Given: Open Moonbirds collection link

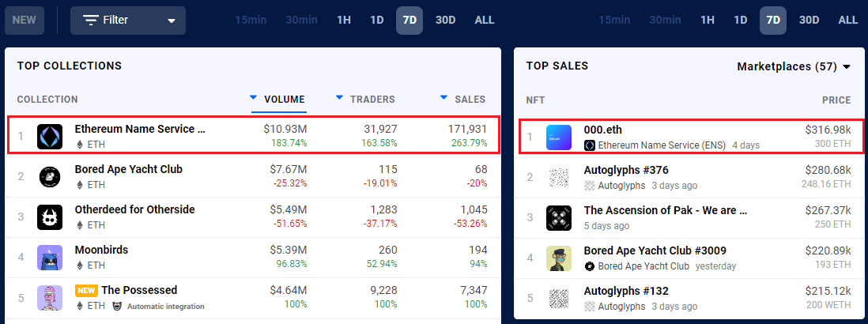Looking at the screenshot, I should pos(101,250).
